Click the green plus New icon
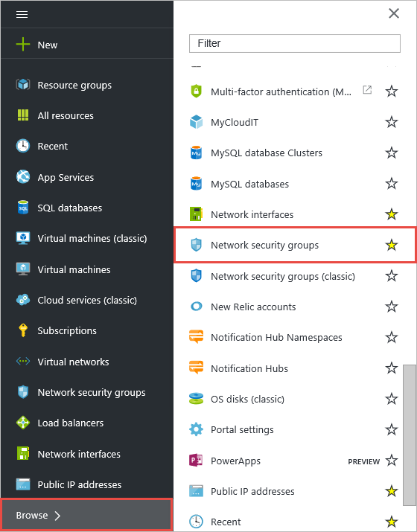 point(23,45)
